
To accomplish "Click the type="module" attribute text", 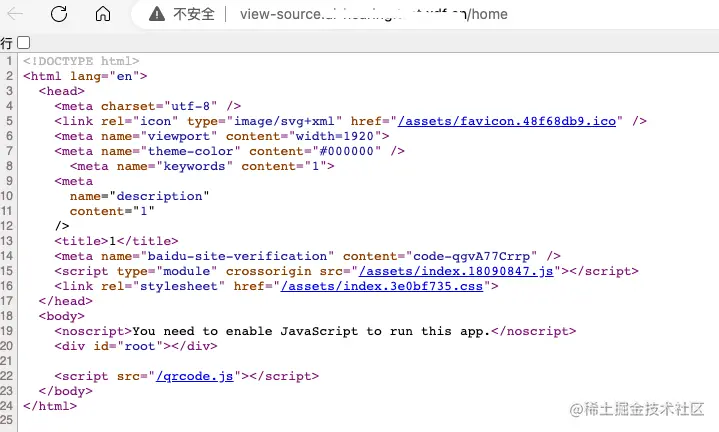I will pos(167,271).
